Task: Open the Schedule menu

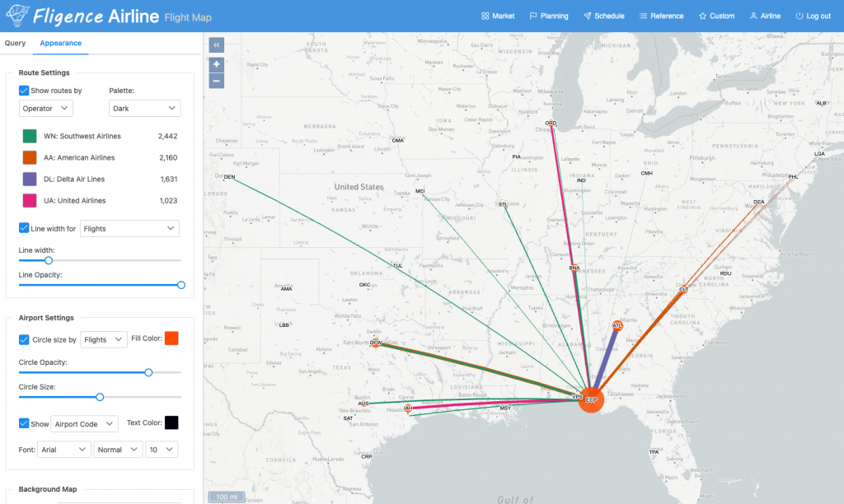Action: click(x=604, y=16)
